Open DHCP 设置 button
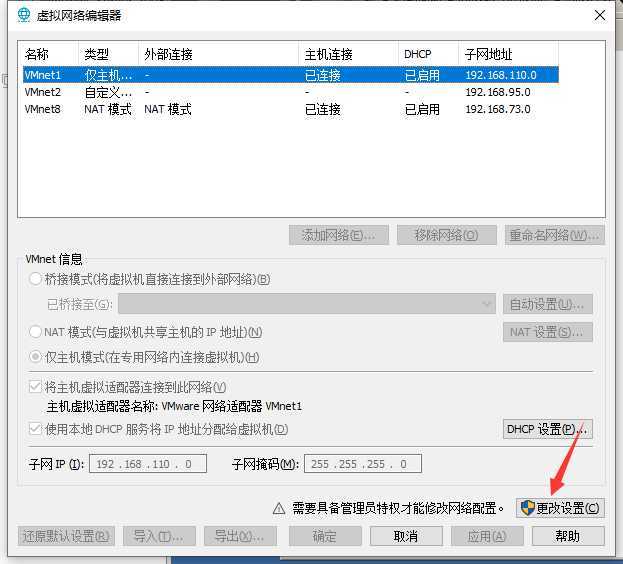623x564 pixels. [548, 429]
